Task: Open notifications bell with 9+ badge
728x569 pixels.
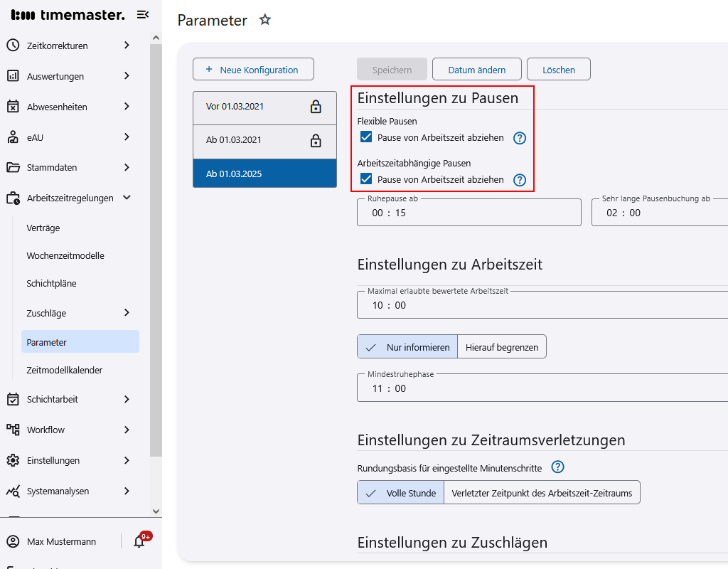Action: (139, 541)
